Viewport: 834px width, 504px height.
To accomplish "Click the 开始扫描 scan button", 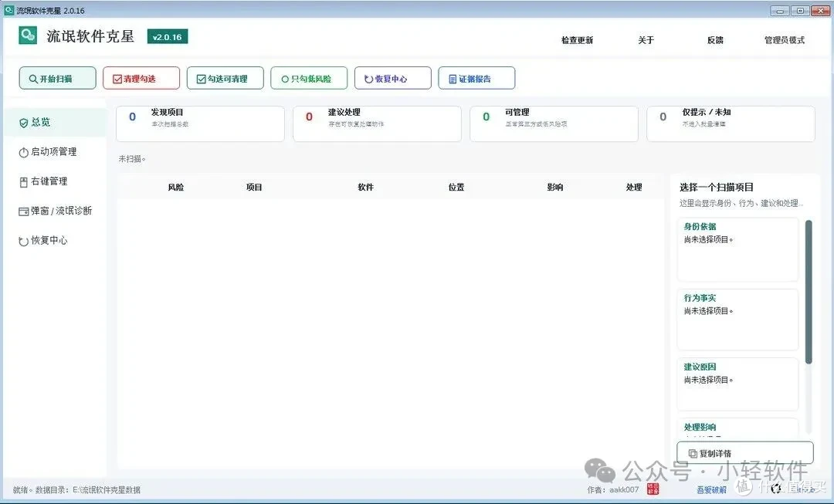I will tap(57, 78).
